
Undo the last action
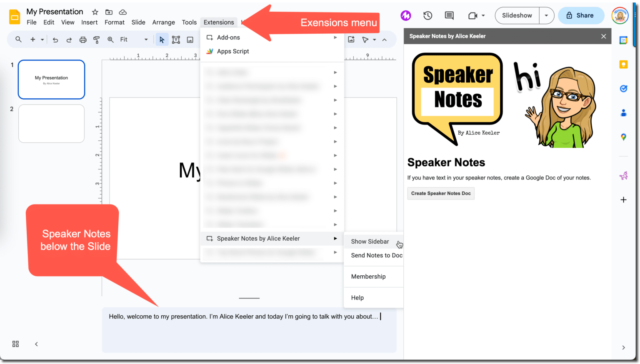click(55, 40)
